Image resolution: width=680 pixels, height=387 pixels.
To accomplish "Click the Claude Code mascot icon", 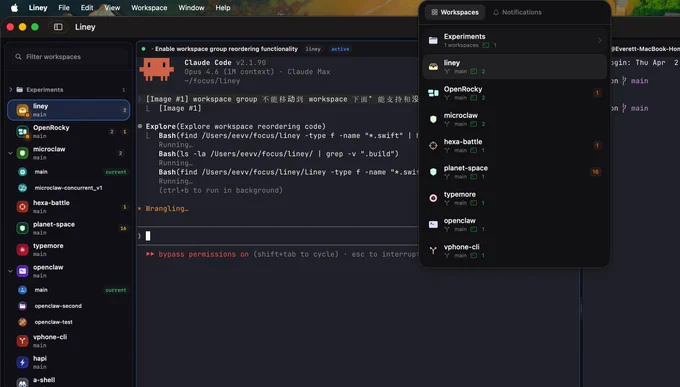I will [x=156, y=69].
